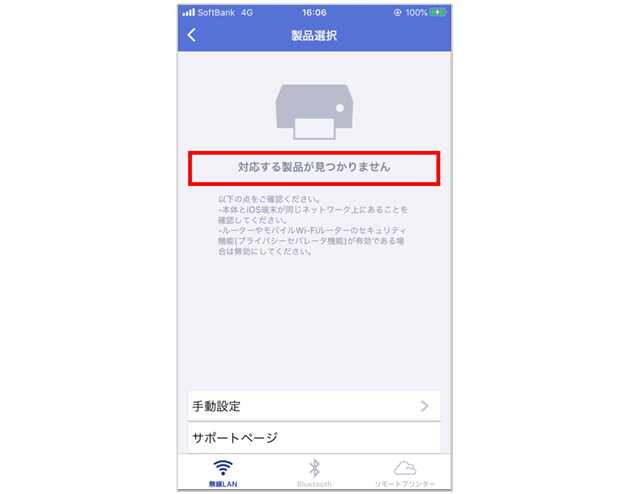Tap the 16:06 clock in status bar
The image size is (622, 494).
click(314, 13)
